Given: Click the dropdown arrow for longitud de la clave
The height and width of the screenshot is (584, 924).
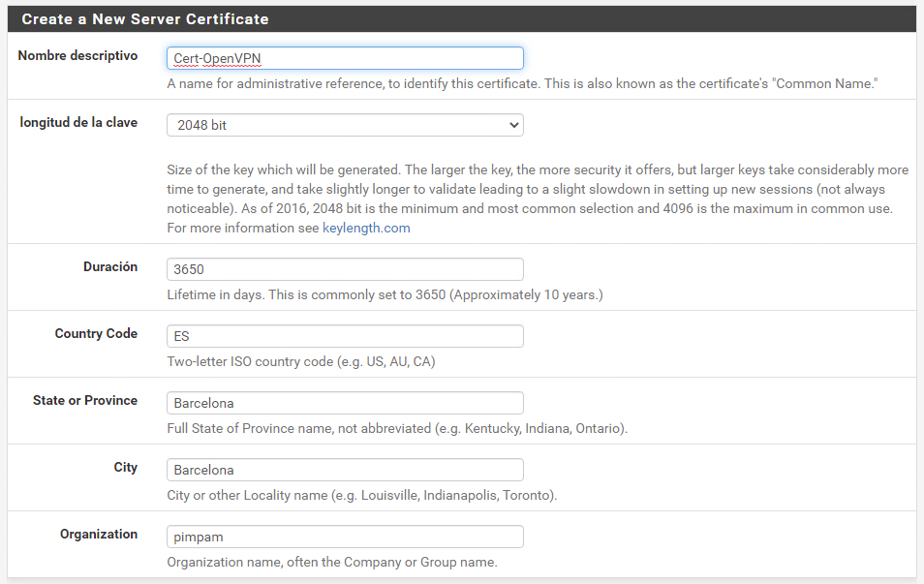Looking at the screenshot, I should click(510, 125).
